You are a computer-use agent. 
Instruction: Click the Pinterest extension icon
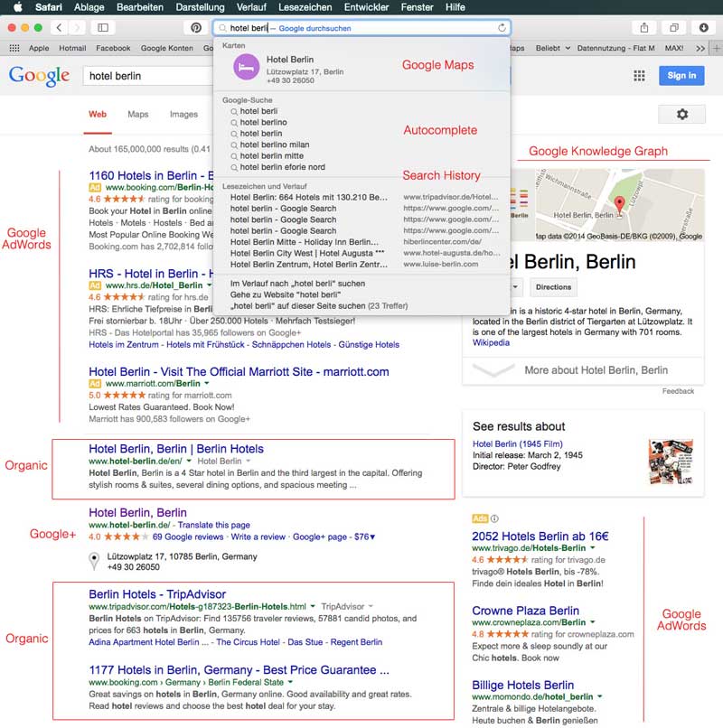click(x=196, y=28)
